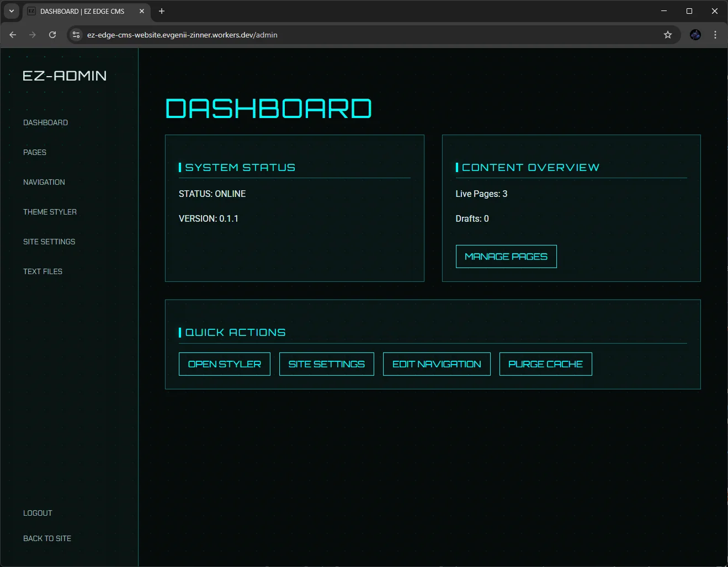Click Logout in the sidebar

pyautogui.click(x=38, y=513)
